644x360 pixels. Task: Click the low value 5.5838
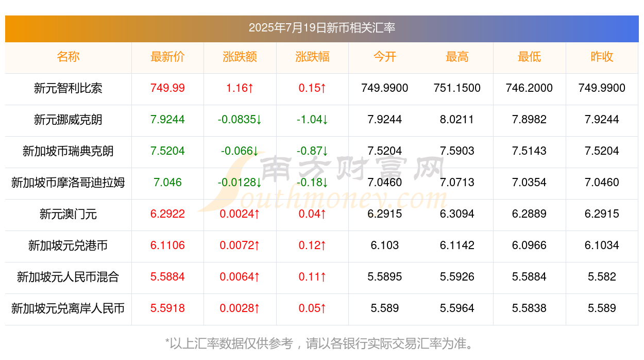point(530,308)
